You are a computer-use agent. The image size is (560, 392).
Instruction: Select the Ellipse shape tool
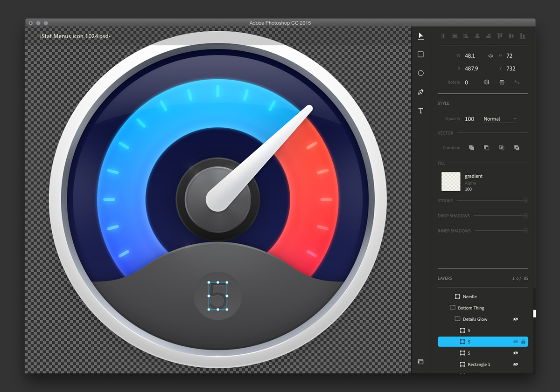coord(420,73)
